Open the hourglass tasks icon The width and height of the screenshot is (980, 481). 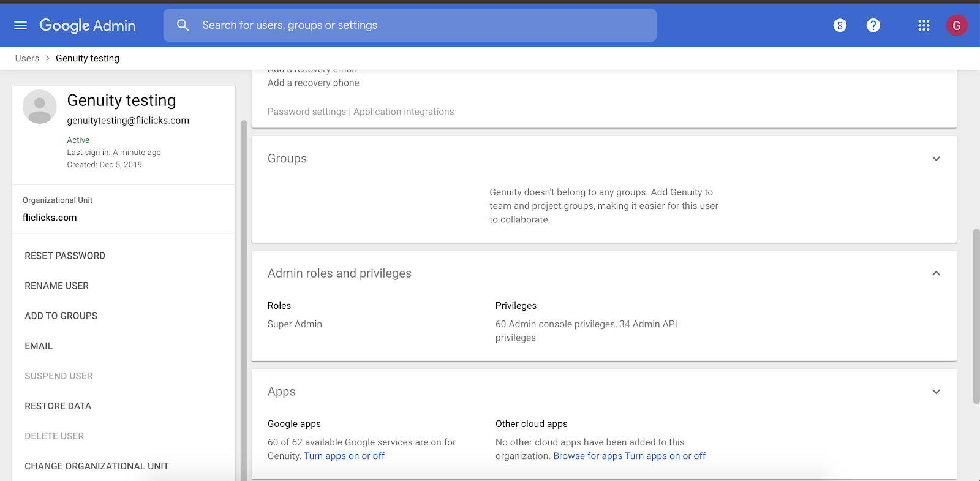click(x=840, y=25)
